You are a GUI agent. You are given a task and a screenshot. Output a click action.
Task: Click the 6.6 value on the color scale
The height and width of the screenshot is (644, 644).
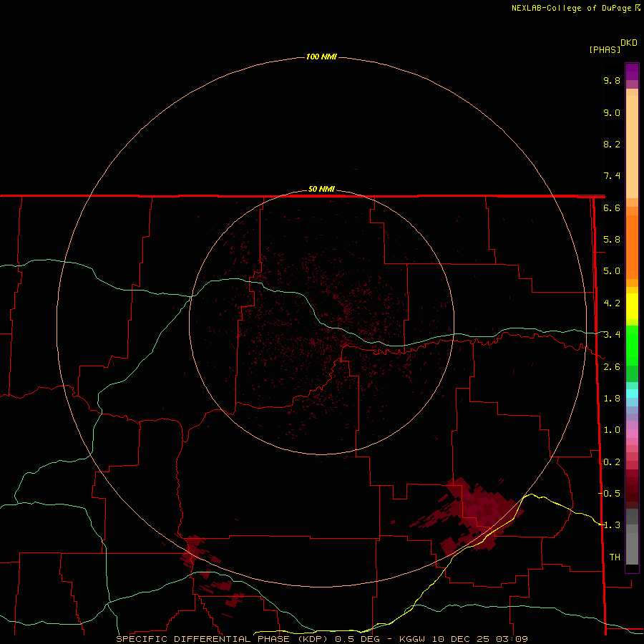click(x=612, y=208)
